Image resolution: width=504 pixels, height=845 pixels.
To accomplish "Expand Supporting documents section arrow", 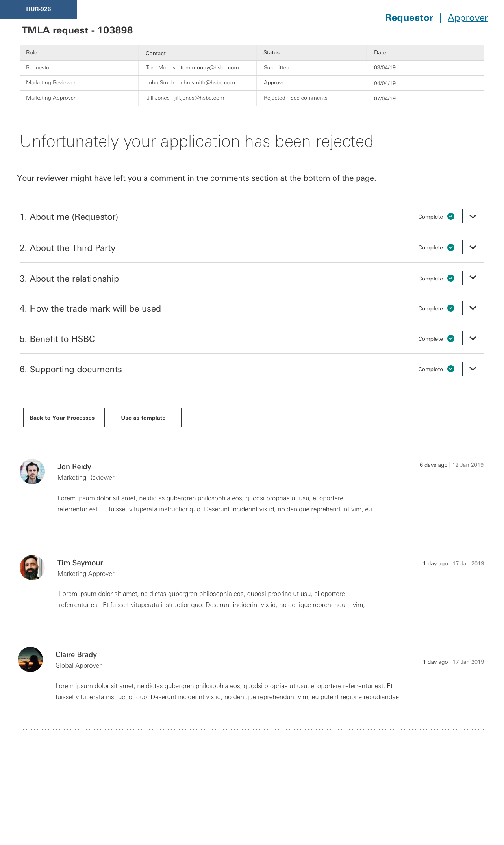I will click(473, 369).
